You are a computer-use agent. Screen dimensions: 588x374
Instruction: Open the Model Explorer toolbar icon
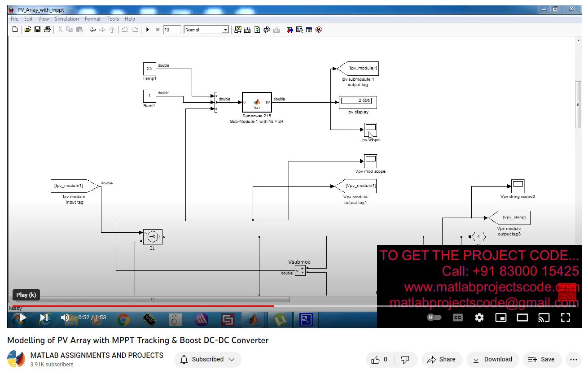click(299, 30)
